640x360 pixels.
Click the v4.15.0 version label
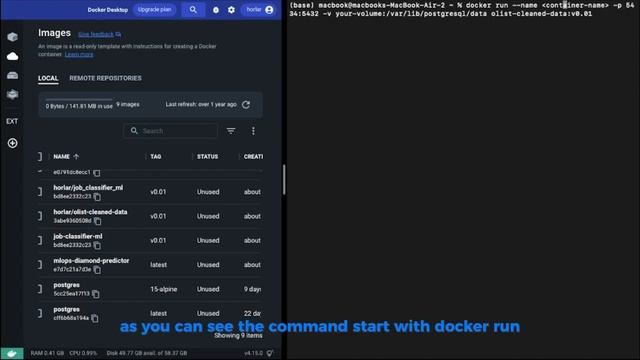click(253, 353)
